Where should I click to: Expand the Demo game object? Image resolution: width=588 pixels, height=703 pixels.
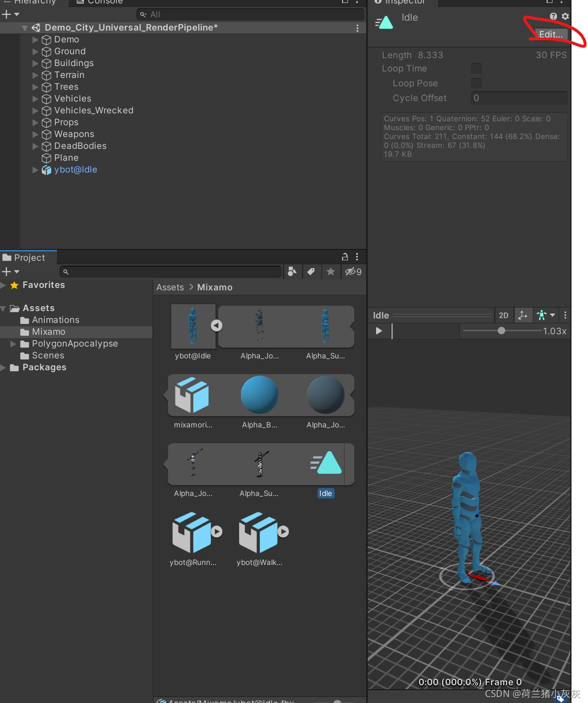coord(35,39)
